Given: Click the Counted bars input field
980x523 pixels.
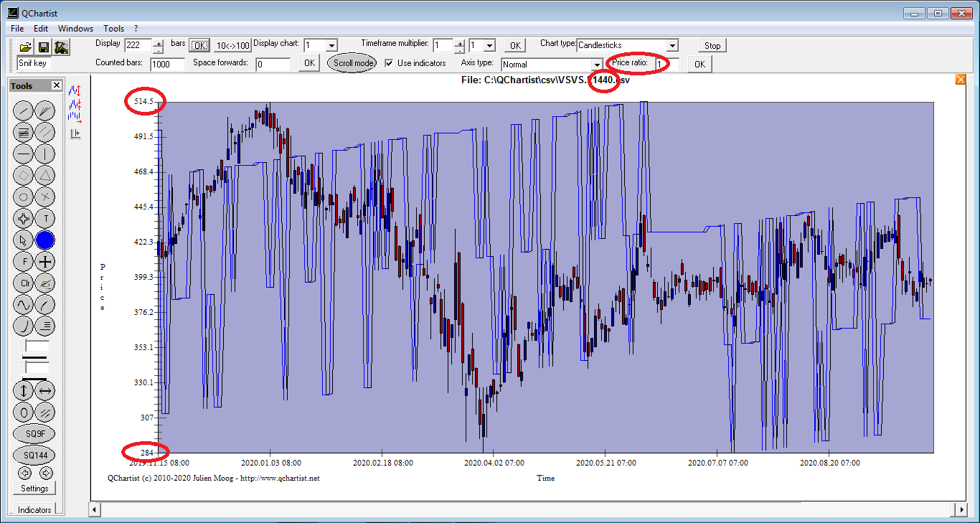Looking at the screenshot, I should [x=167, y=64].
